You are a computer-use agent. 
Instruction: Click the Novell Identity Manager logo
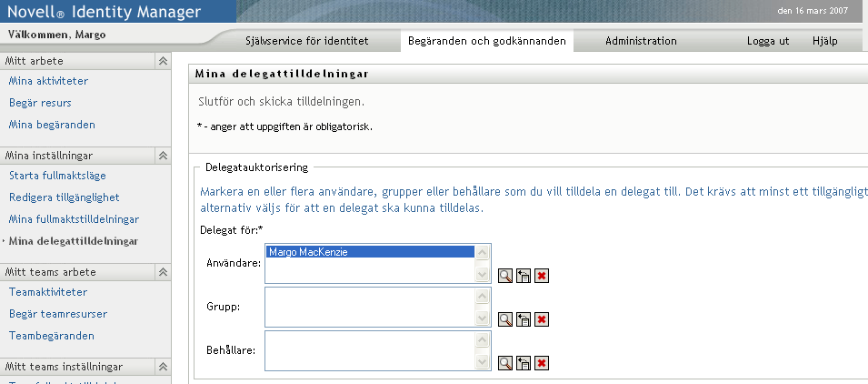click(105, 11)
